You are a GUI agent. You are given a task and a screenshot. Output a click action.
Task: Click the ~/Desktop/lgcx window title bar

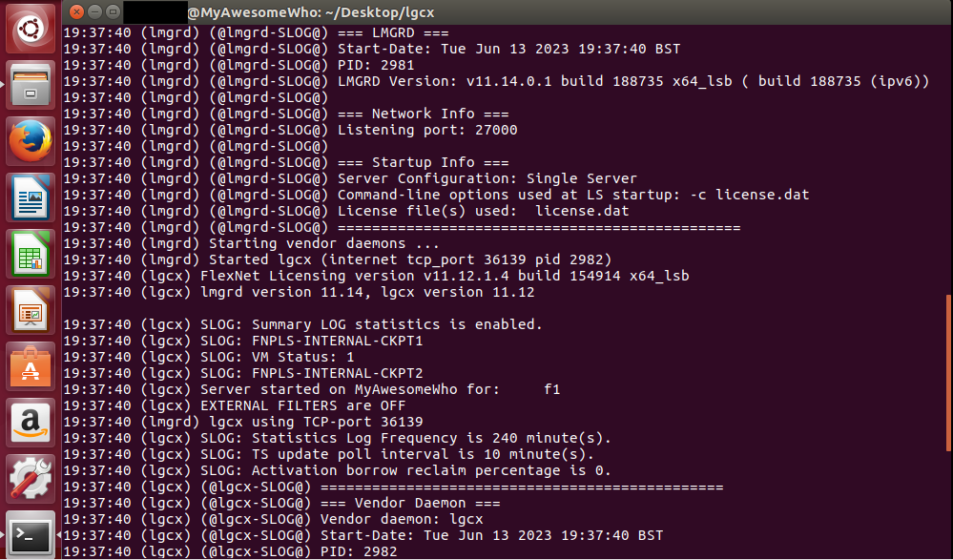507,12
